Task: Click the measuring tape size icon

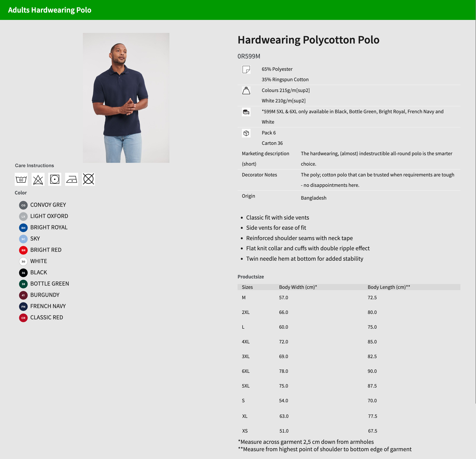Action: (246, 112)
